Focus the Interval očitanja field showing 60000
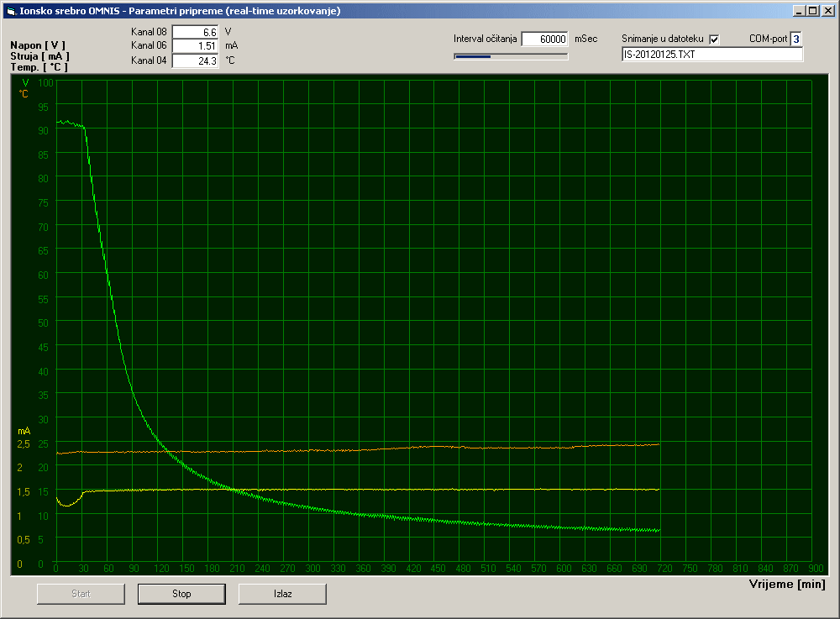This screenshot has height=619, width=840. point(545,39)
